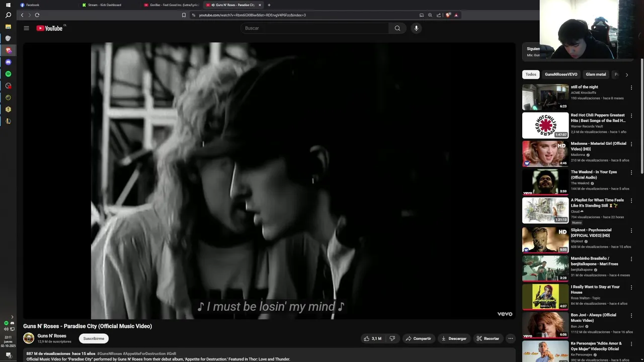Open Slipknot Psychosocial thumbnail

tap(545, 240)
